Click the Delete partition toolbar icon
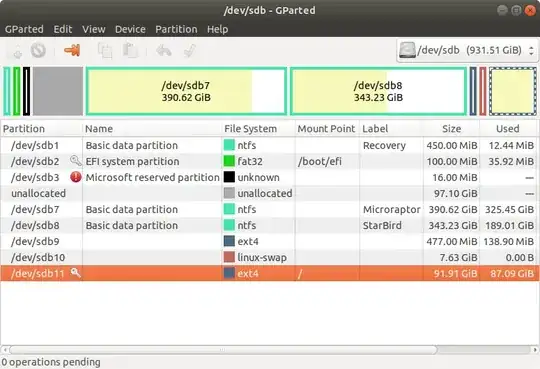This screenshot has height=369, width=540. [38, 51]
